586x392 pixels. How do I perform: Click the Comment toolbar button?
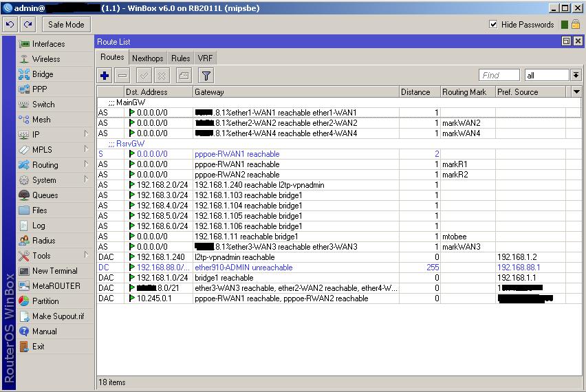184,76
